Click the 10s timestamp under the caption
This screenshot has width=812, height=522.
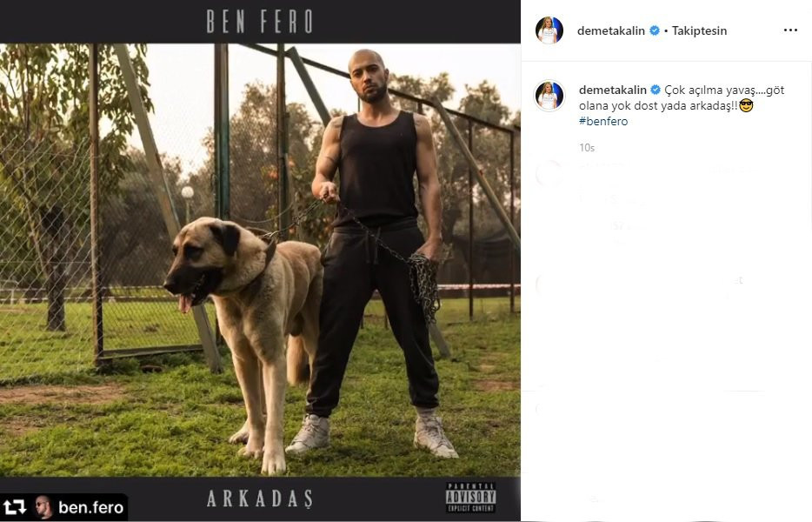pos(587,148)
